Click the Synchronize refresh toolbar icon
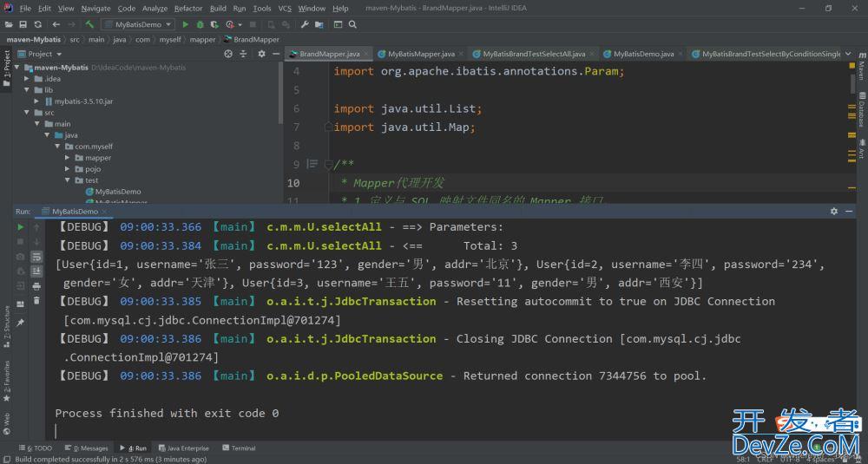Image resolution: width=868 pixels, height=464 pixels. (37, 24)
